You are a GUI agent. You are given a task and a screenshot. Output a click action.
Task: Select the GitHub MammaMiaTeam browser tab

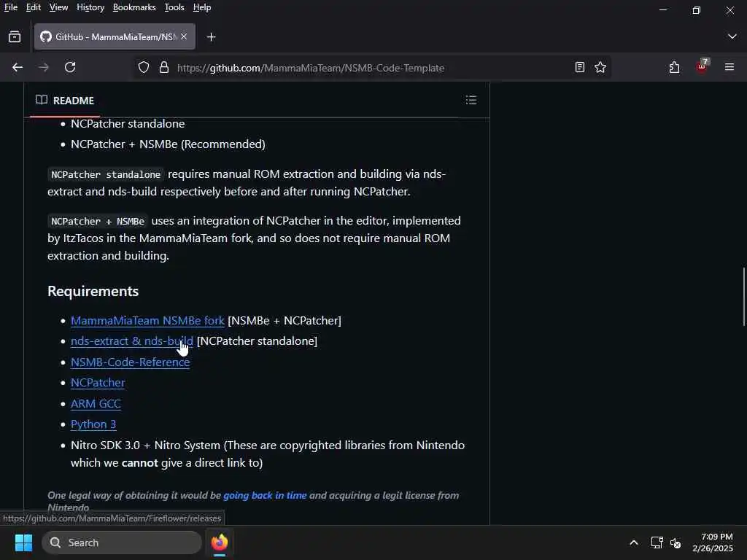point(115,36)
